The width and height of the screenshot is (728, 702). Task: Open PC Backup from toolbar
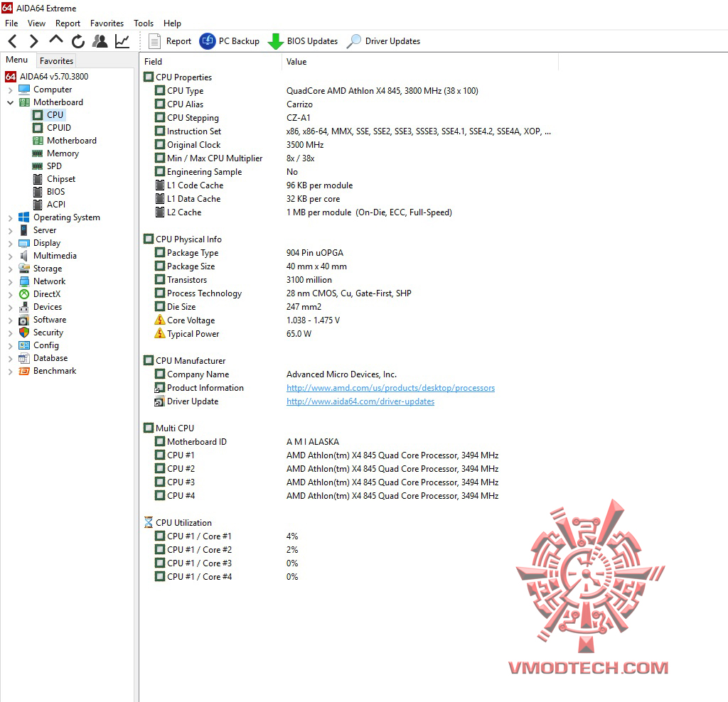pyautogui.click(x=230, y=41)
